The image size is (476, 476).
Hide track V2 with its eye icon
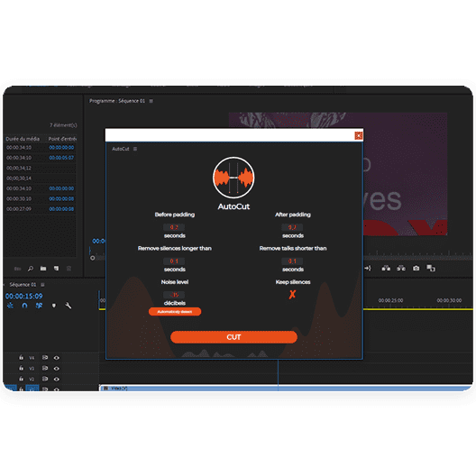[57, 380]
